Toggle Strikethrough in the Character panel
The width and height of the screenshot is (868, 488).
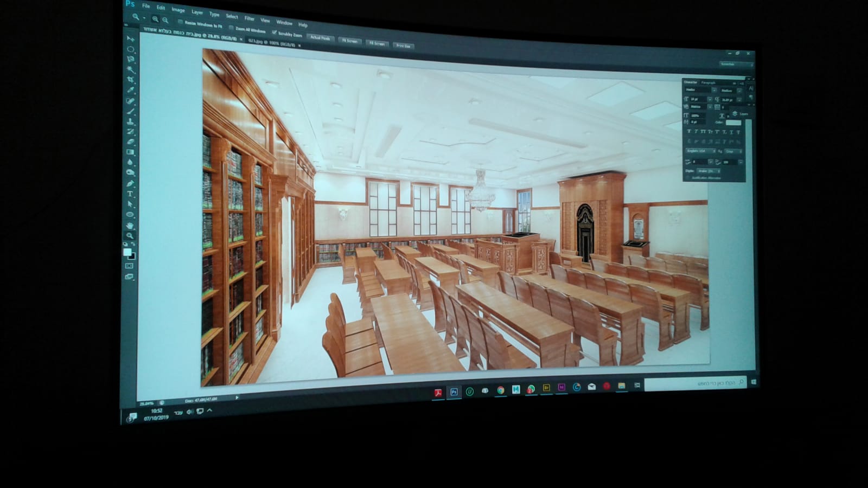pos(738,132)
